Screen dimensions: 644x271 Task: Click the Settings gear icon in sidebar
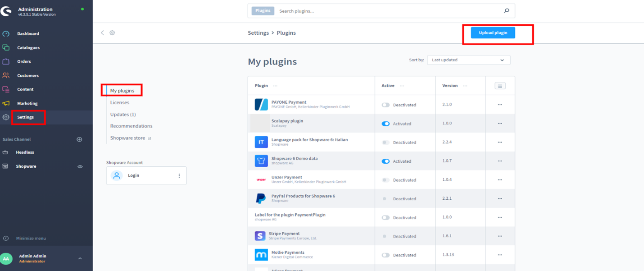point(6,117)
